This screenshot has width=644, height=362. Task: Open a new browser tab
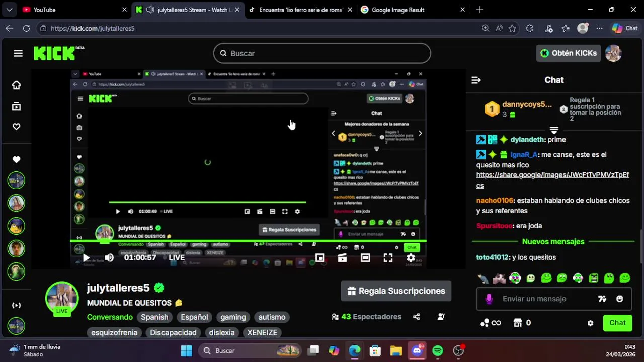click(479, 10)
